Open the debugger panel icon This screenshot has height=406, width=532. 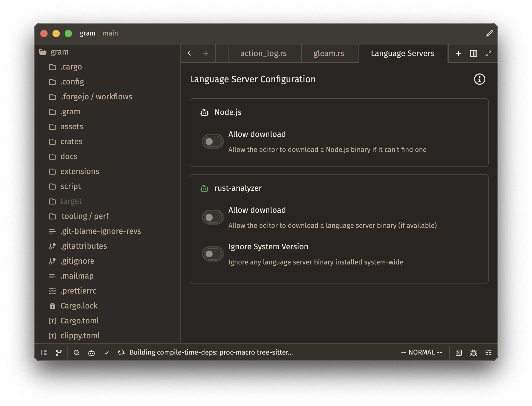(474, 352)
